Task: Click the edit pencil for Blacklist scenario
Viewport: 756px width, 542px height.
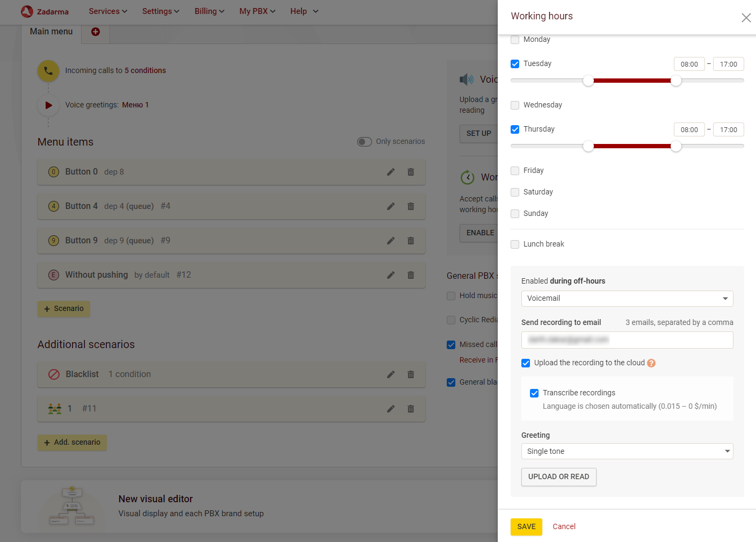Action: tap(391, 374)
